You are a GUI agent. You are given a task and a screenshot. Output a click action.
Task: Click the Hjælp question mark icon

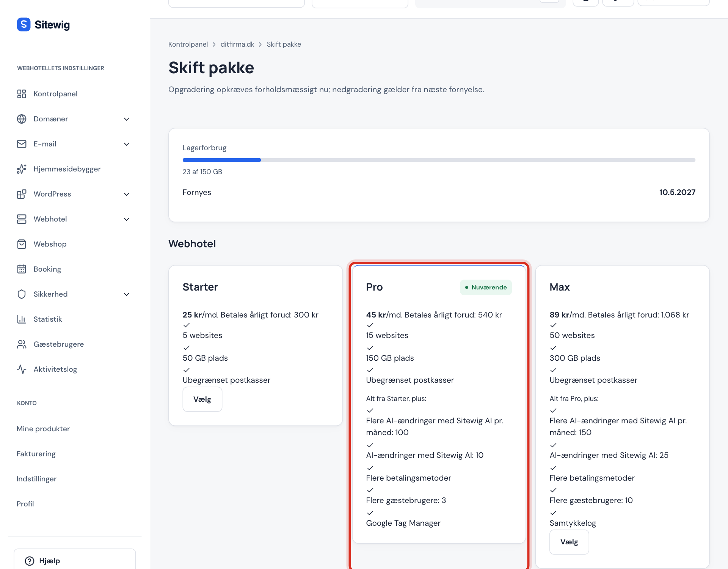(30, 561)
